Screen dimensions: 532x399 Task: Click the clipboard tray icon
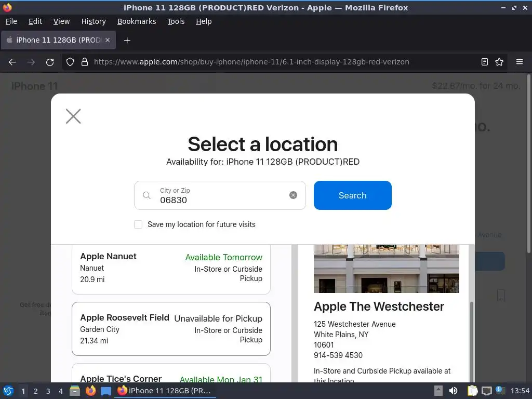point(472,391)
